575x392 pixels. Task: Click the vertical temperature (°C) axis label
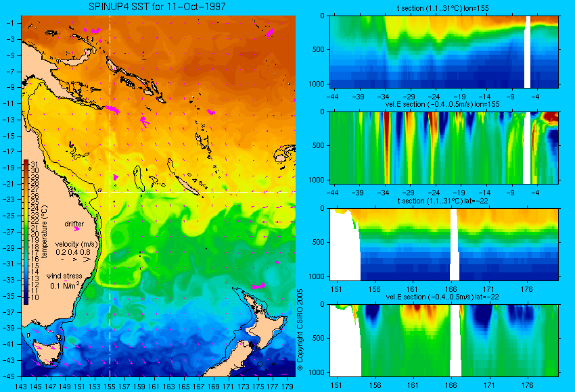45,232
